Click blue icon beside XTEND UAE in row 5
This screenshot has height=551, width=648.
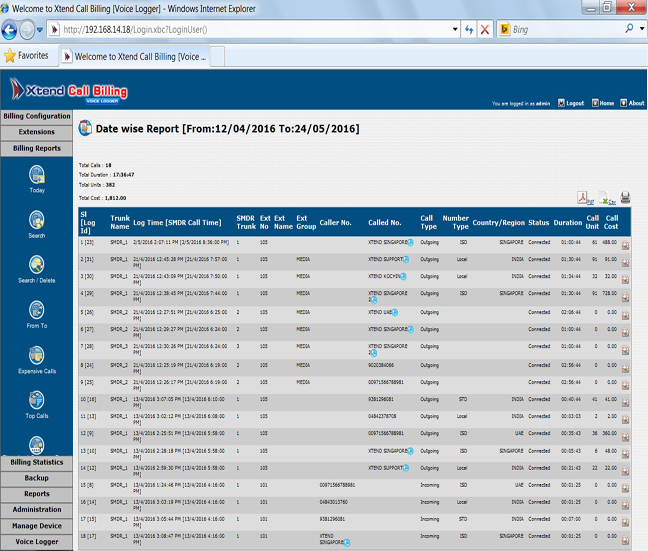(x=395, y=312)
